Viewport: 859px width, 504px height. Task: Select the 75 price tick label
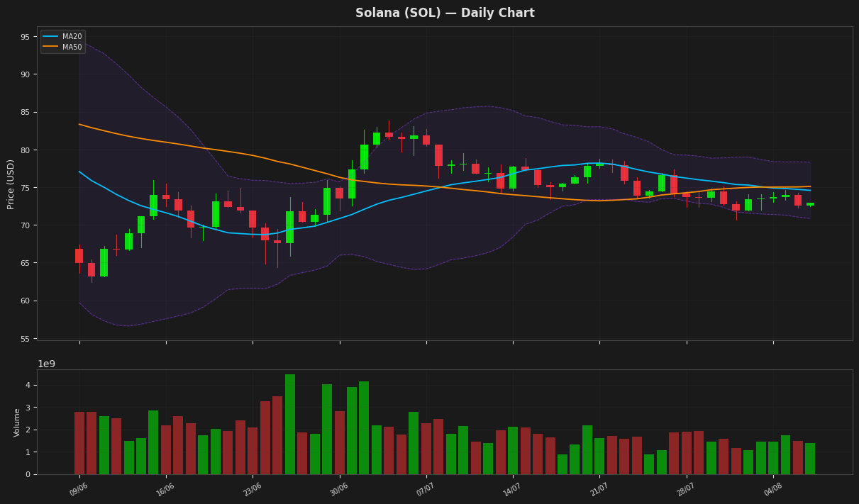point(26,188)
